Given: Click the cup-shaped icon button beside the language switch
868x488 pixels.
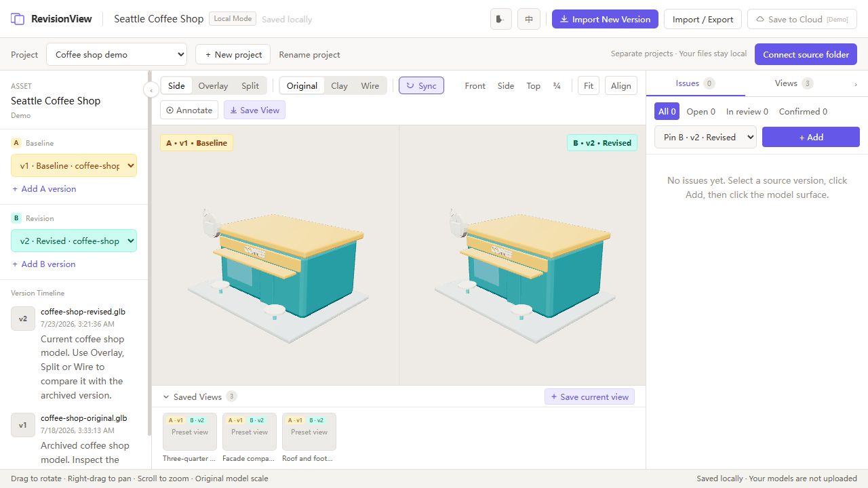Looking at the screenshot, I should (x=501, y=19).
